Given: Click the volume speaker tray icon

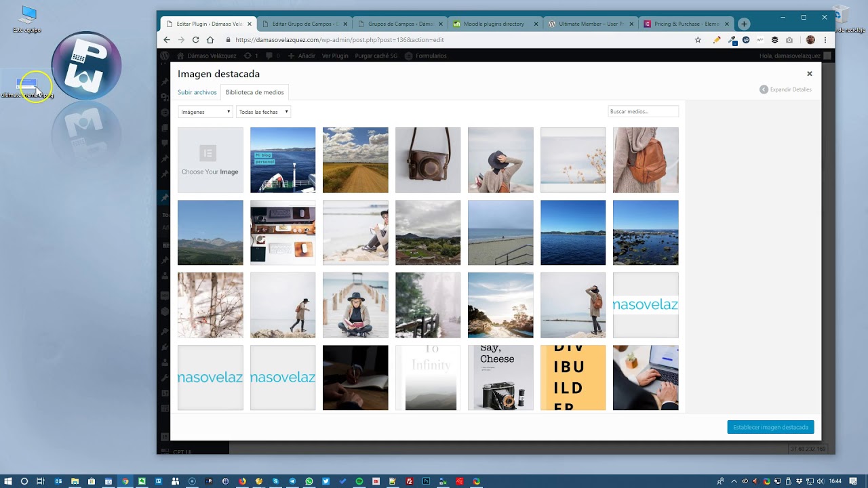Looking at the screenshot, I should (x=821, y=481).
